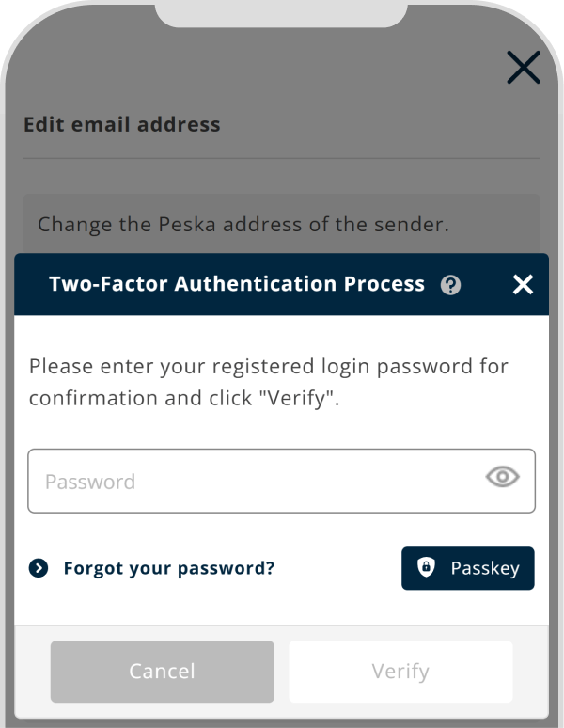Click the shield lock icon on Passkey
The width and height of the screenshot is (564, 728).
coord(426,568)
